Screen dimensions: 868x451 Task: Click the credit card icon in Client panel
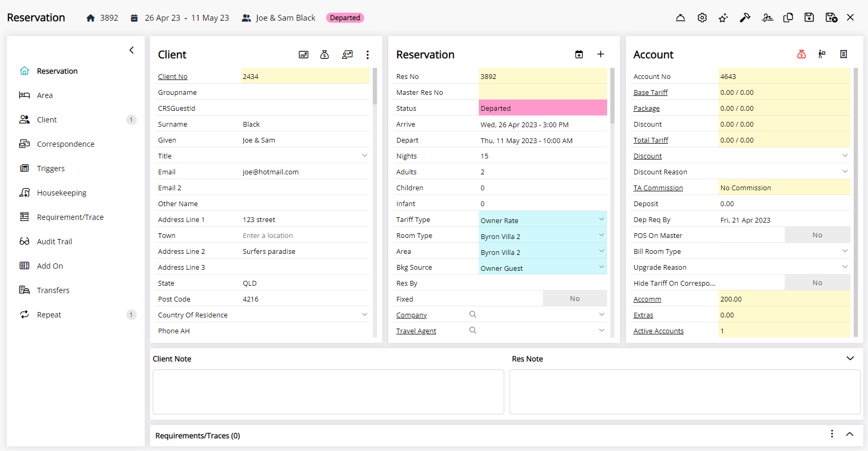[303, 55]
